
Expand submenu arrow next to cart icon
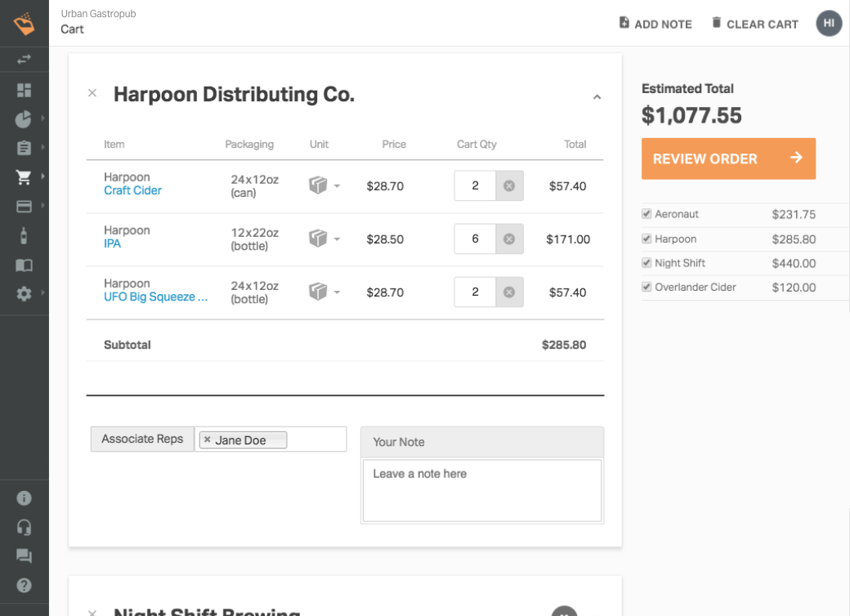point(42,176)
